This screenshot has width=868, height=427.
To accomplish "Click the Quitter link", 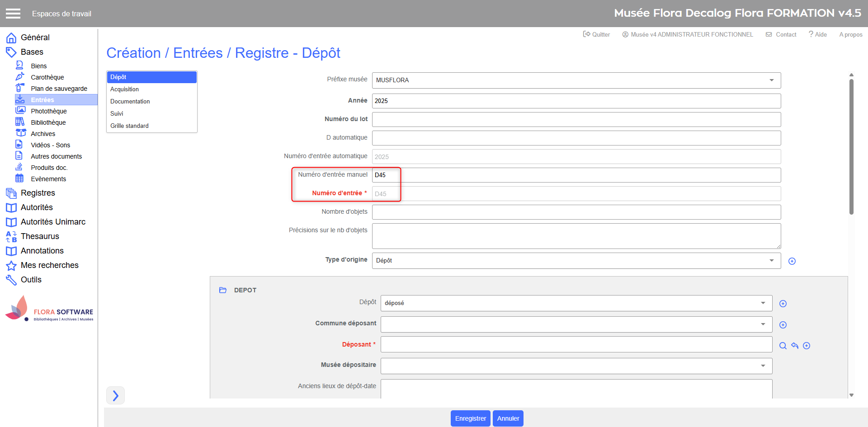I will click(597, 34).
